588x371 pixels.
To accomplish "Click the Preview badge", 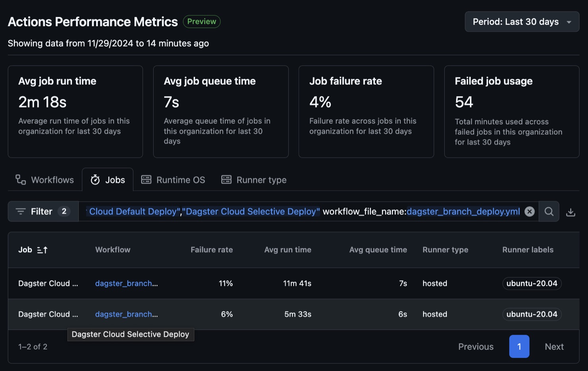I will click(201, 21).
